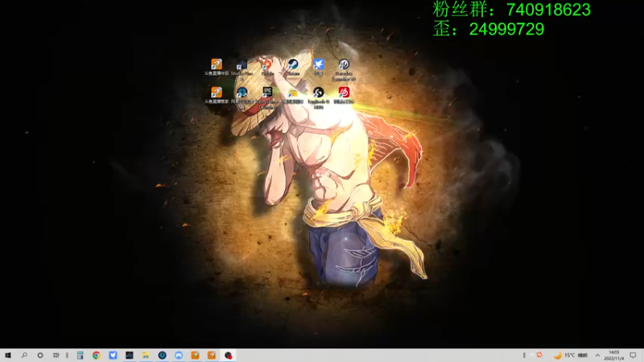Open the dark round swirl icon in top row

344,69
